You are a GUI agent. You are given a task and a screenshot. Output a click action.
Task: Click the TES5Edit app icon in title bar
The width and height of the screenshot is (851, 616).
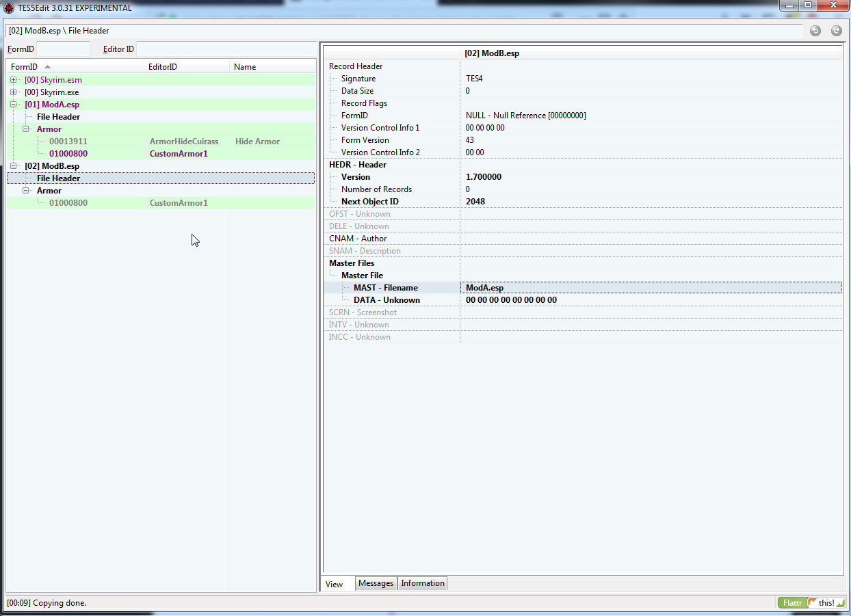[9, 8]
